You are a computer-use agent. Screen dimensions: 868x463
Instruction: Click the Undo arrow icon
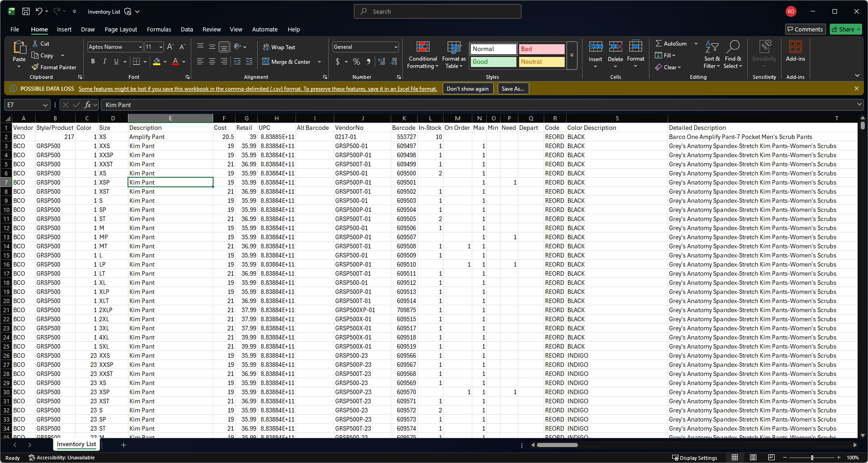point(39,11)
